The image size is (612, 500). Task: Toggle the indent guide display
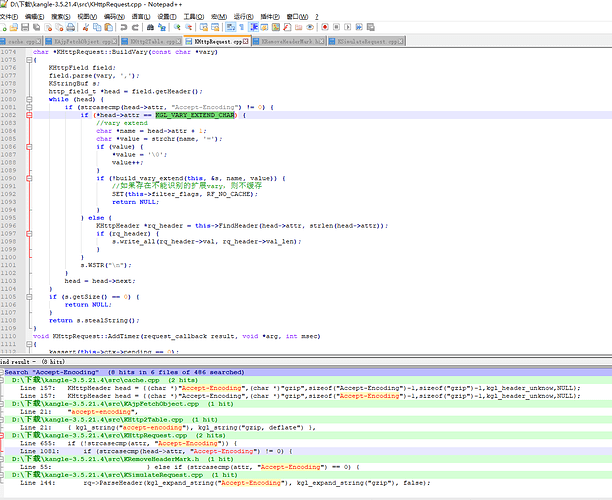[x=253, y=27]
